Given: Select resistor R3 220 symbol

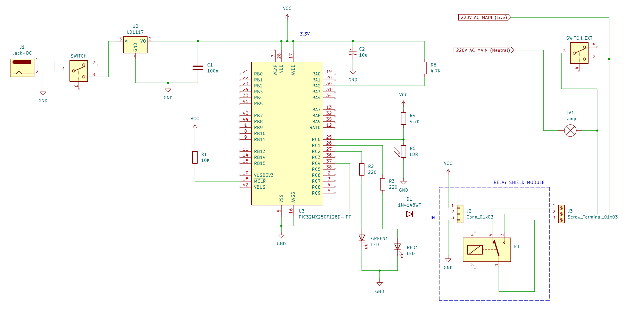Looking at the screenshot, I should (x=383, y=184).
